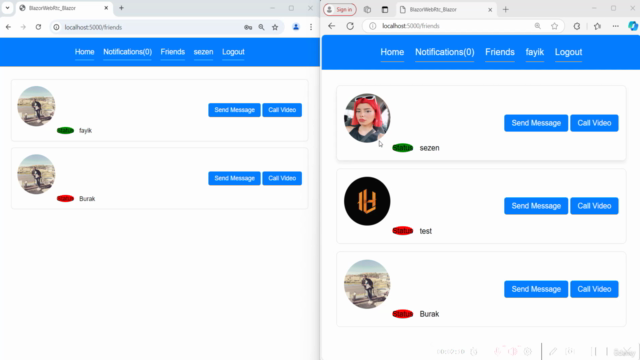Click Sign in button in Edge window
640x360 pixels.
(x=340, y=9)
